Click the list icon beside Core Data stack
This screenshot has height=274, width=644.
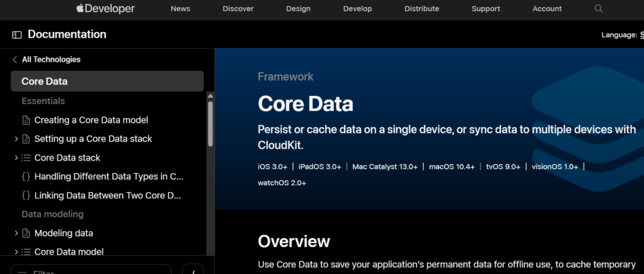26,157
